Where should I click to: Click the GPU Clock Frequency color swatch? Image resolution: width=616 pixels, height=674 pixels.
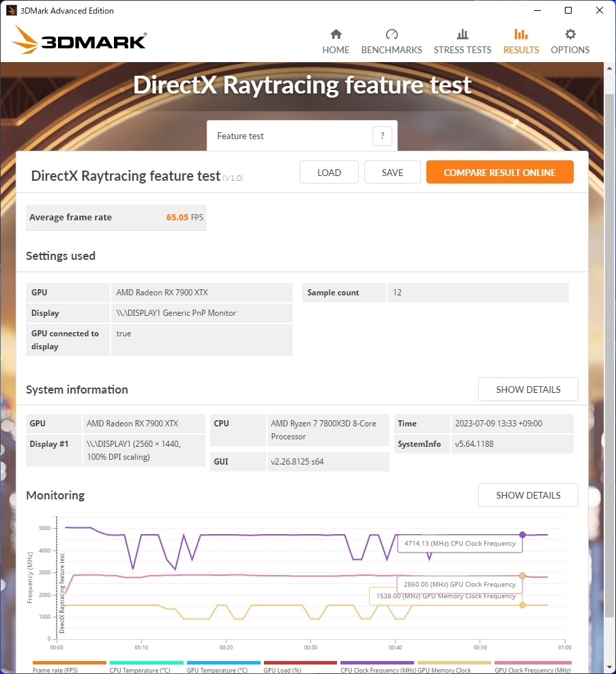(x=533, y=661)
